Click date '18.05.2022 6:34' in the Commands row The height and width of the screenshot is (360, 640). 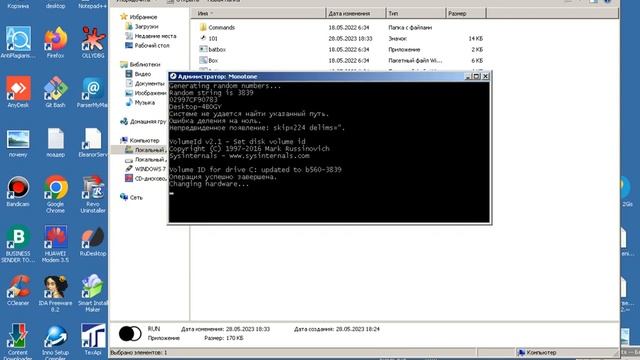(349, 28)
